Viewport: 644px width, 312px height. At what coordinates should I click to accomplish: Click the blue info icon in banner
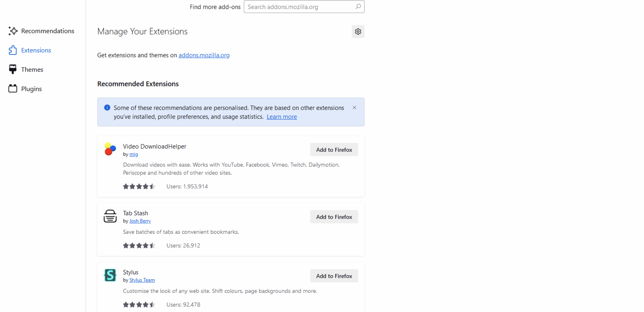107,108
